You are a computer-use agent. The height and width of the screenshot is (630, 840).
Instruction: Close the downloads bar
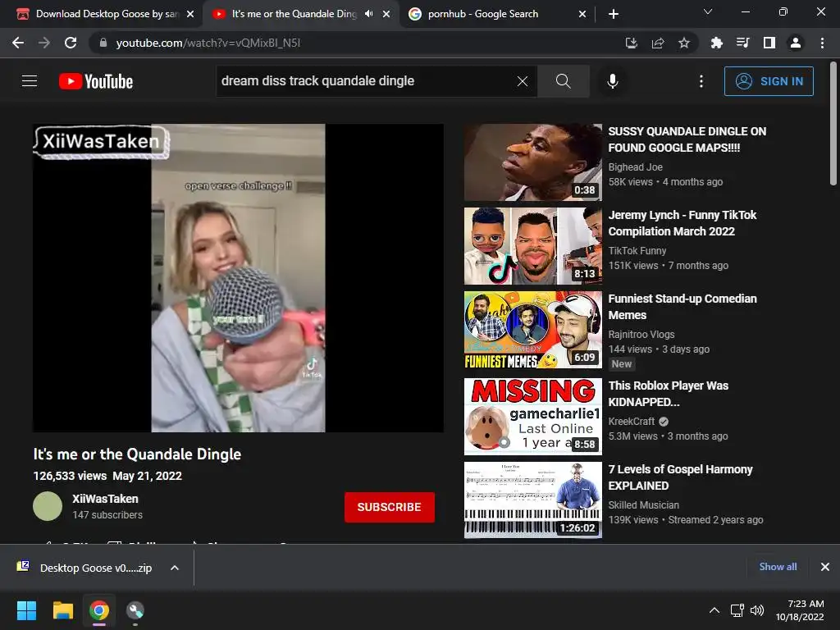coord(825,567)
